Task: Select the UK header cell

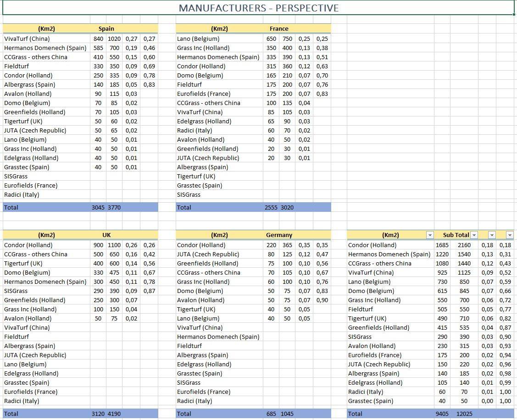Action: (106, 235)
